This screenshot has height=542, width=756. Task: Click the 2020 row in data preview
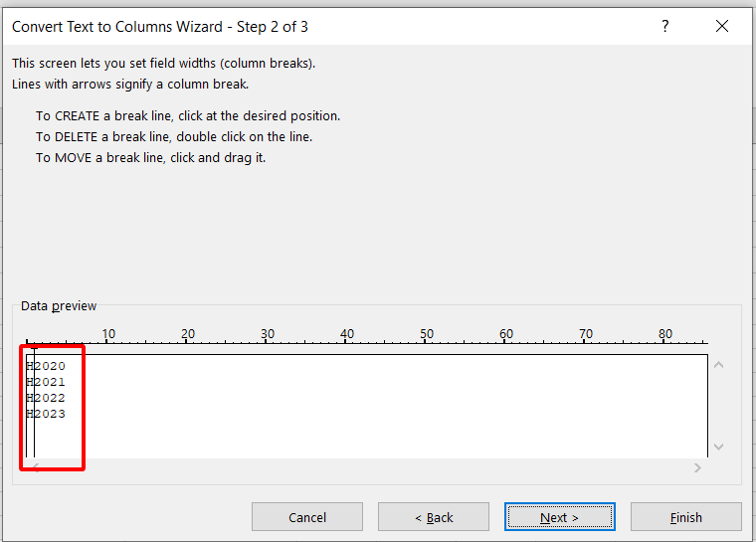click(x=49, y=366)
